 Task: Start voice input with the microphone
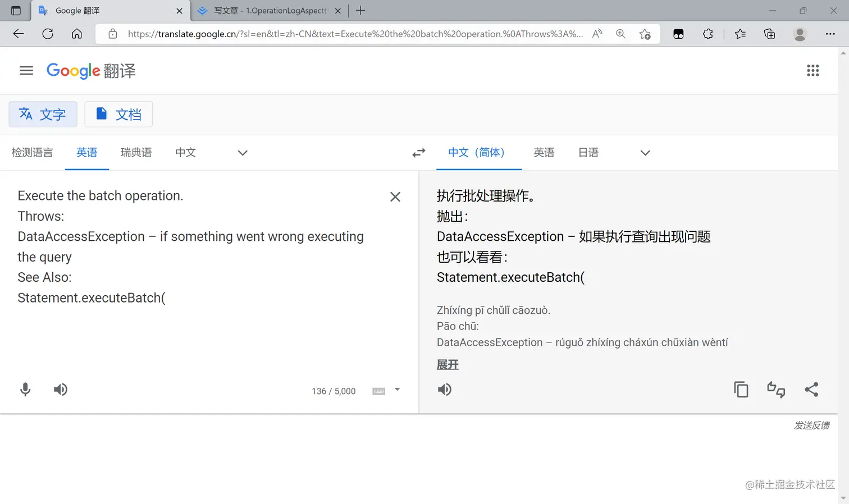(25, 390)
